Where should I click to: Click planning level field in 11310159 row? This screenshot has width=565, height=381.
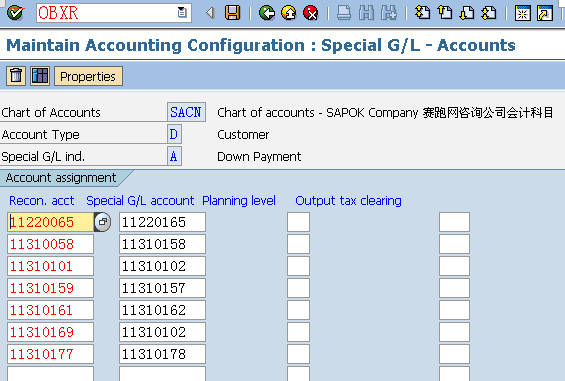[298, 288]
